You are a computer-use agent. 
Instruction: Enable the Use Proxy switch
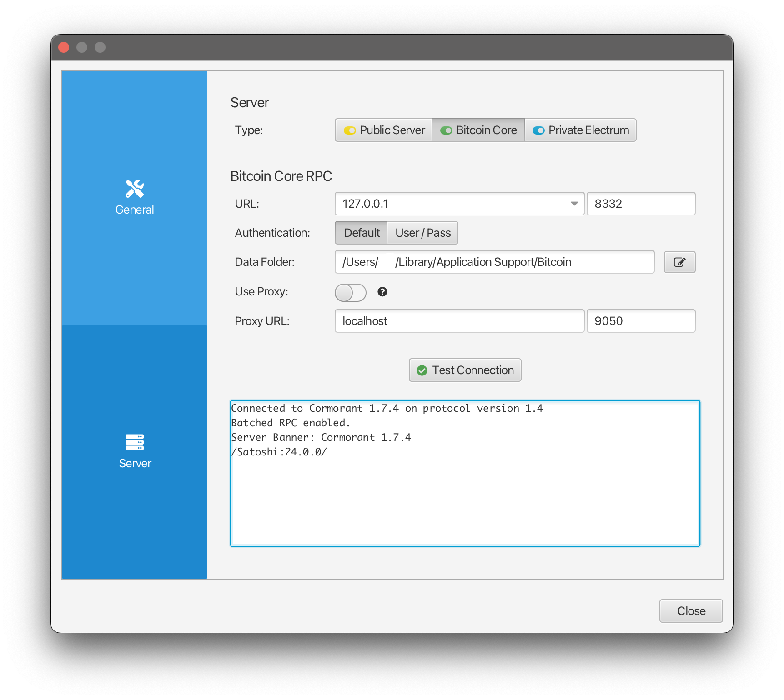[350, 292]
